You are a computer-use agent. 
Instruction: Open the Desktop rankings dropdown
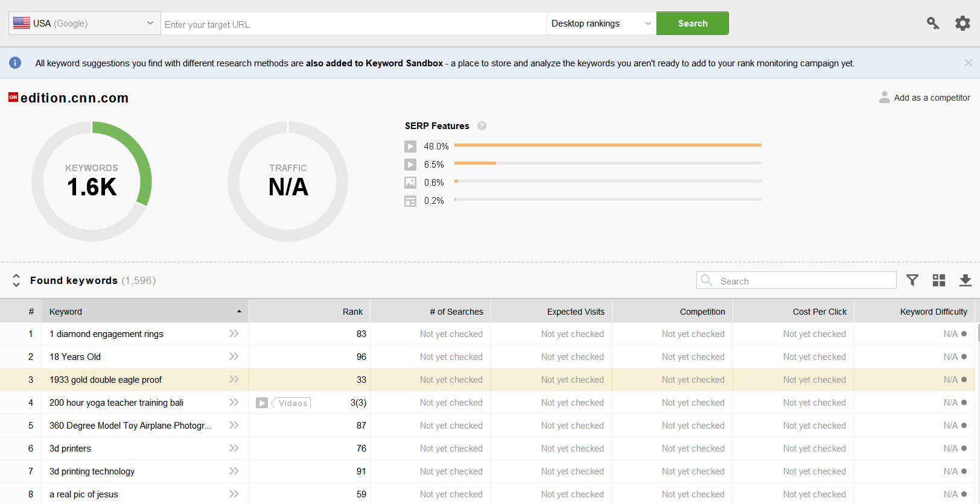[600, 24]
